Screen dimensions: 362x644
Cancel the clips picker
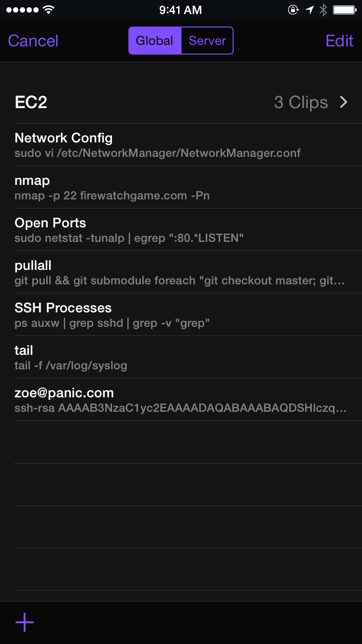point(33,41)
